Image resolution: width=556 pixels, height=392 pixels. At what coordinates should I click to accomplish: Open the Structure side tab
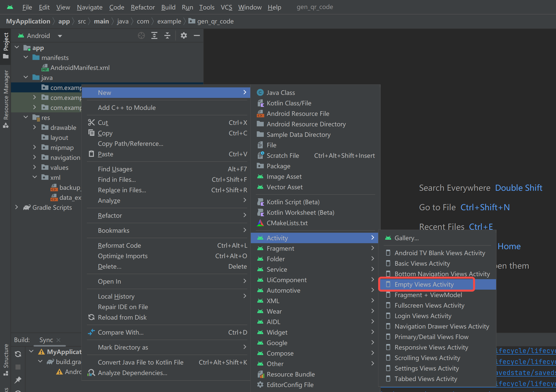(6, 360)
